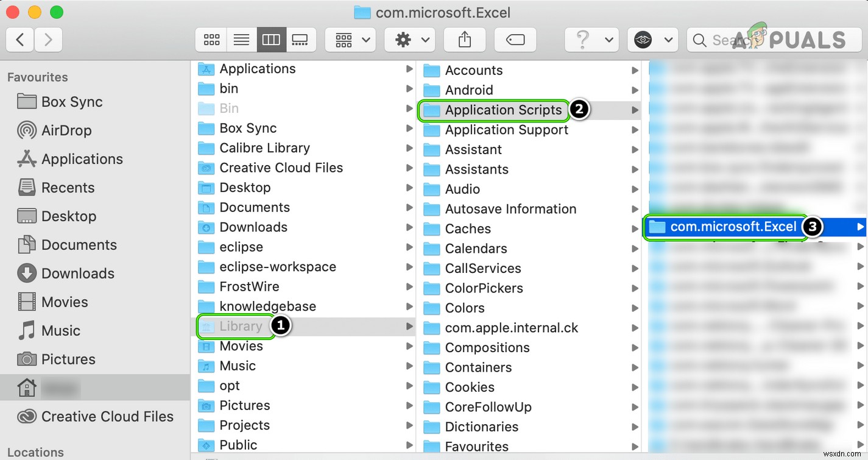Open the action gear menu
The height and width of the screenshot is (460, 868).
click(409, 39)
